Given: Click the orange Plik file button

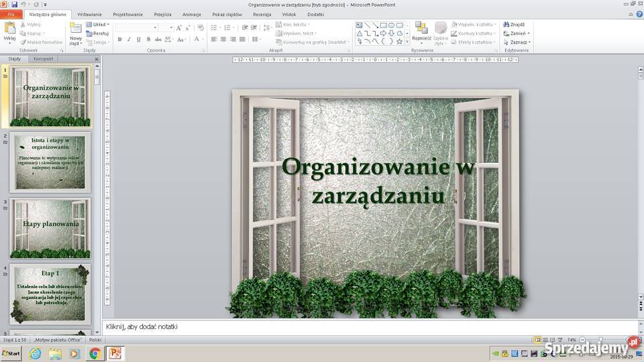Looking at the screenshot, I should 11,14.
